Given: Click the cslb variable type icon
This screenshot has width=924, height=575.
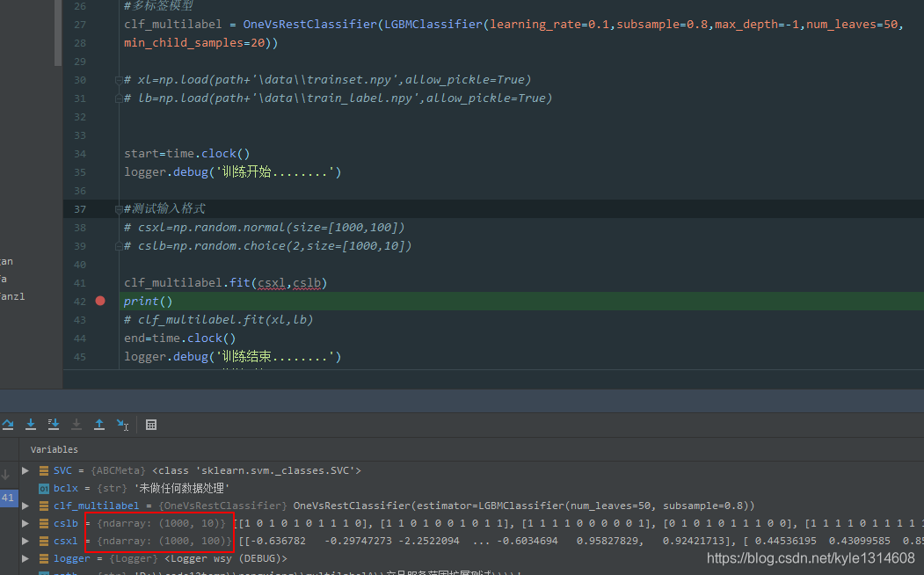Looking at the screenshot, I should 44,523.
